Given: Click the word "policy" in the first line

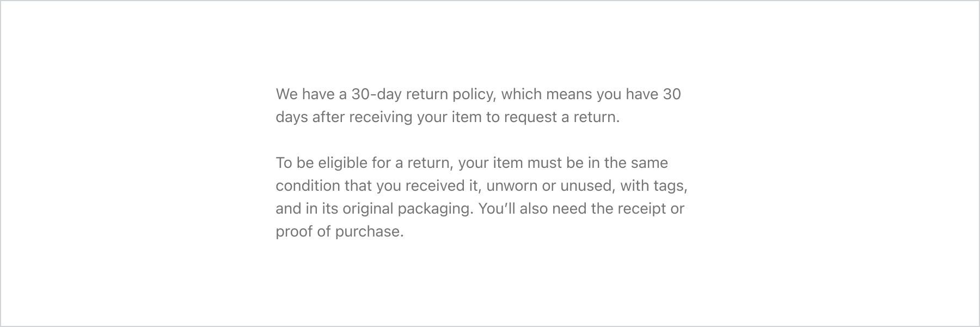Looking at the screenshot, I should click(473, 94).
